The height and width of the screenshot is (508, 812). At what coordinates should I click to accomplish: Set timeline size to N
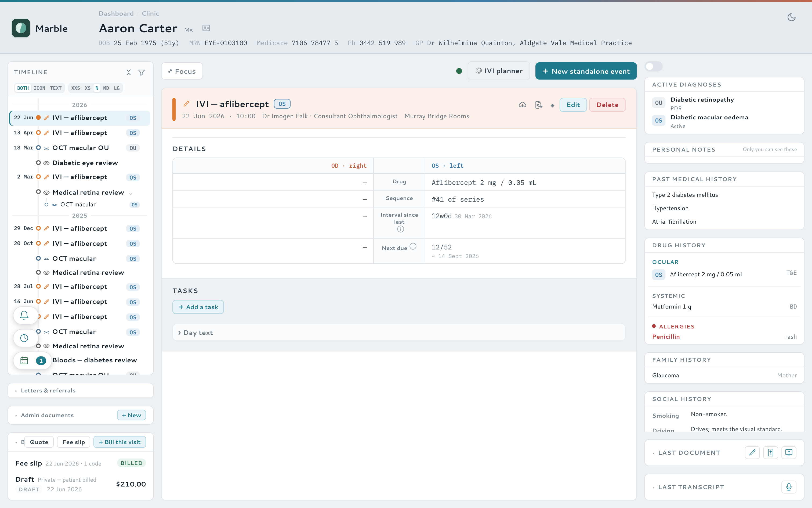coord(97,88)
